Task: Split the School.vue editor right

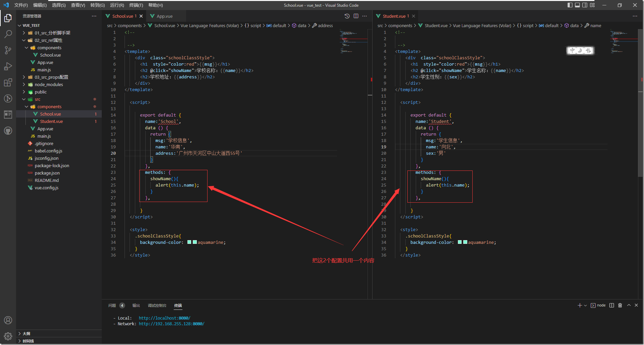Action: (x=356, y=16)
